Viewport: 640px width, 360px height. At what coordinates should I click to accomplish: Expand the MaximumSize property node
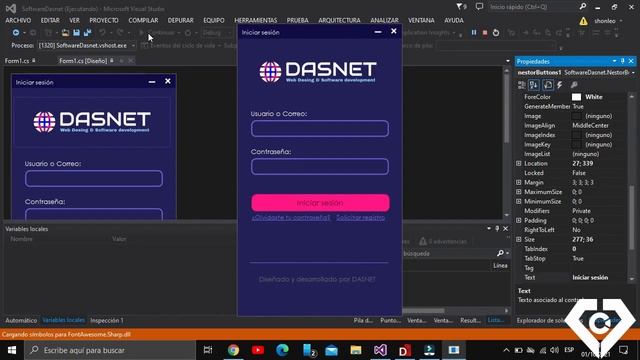pos(519,192)
